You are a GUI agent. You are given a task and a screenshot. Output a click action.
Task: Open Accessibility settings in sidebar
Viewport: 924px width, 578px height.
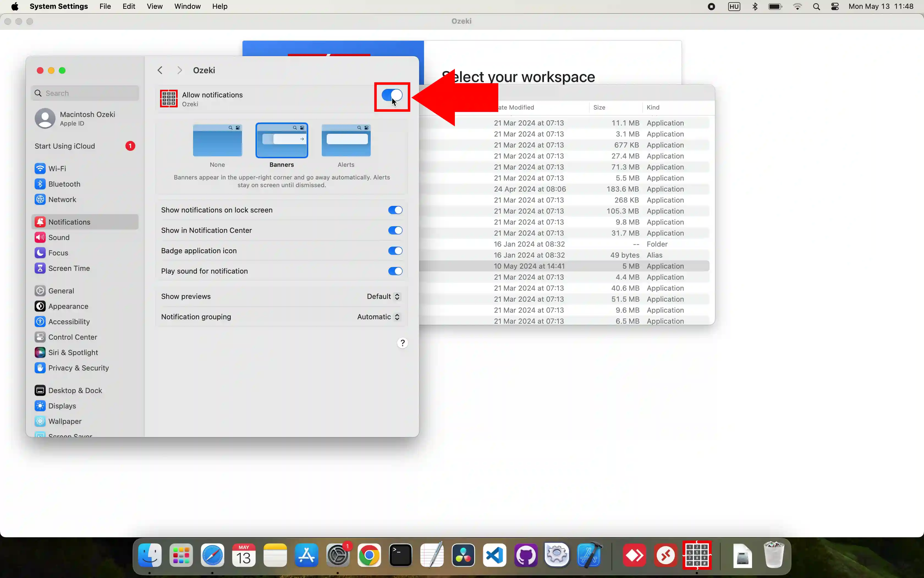(85, 322)
